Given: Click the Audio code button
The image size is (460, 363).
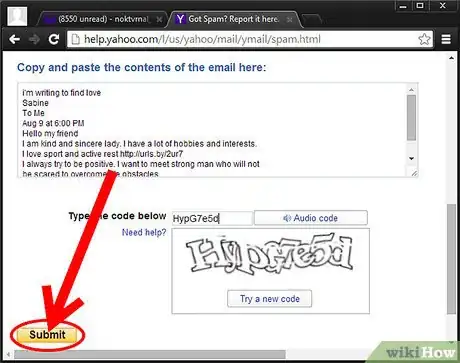Looking at the screenshot, I should pos(311,218).
